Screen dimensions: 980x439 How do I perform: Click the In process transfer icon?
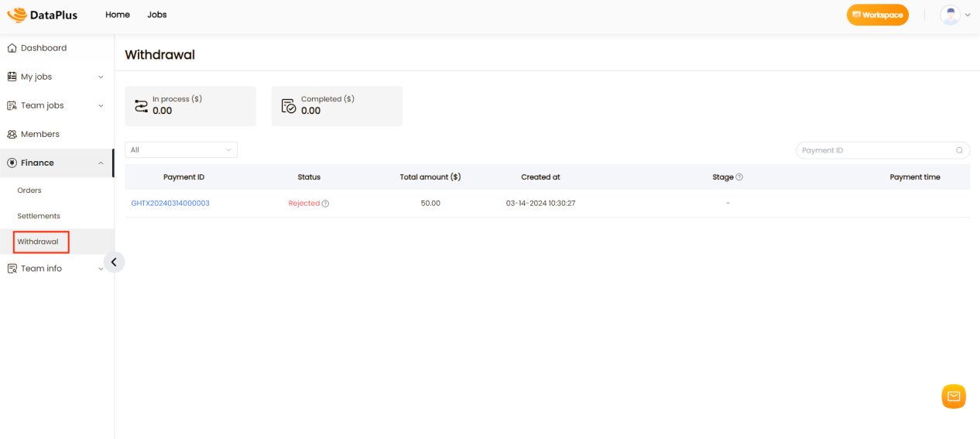(x=141, y=106)
